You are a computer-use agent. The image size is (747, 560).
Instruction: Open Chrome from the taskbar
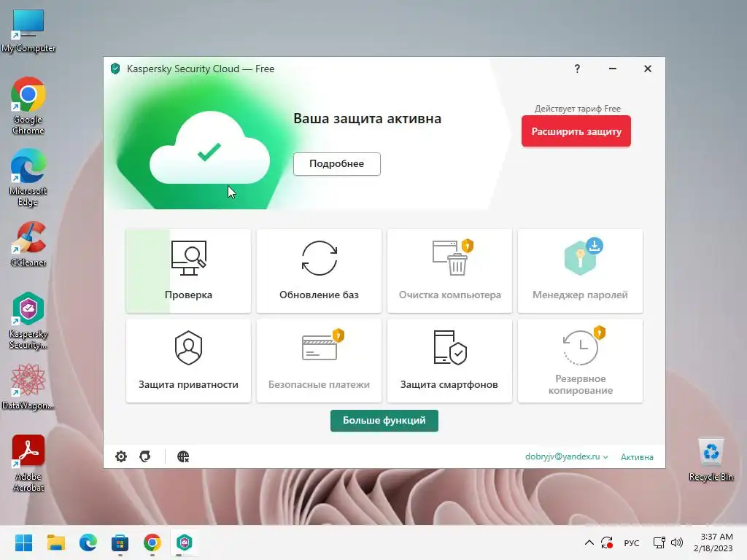[152, 542]
